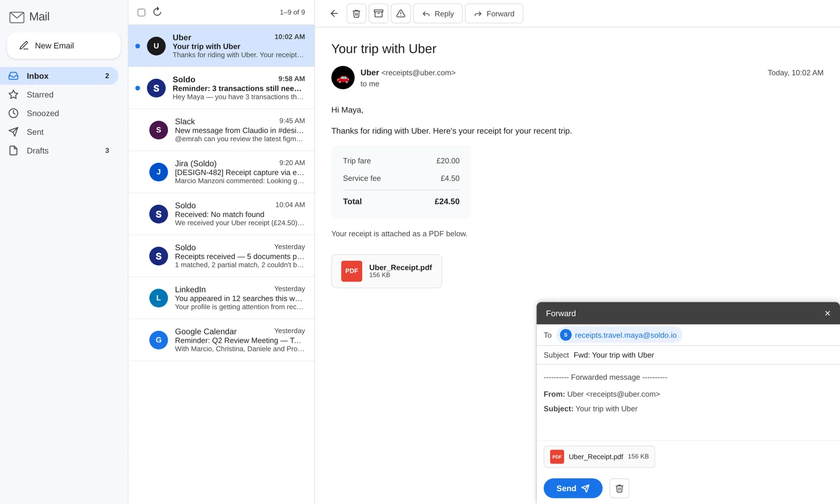
Task: Go back with the arrow icon
Action: tap(334, 14)
